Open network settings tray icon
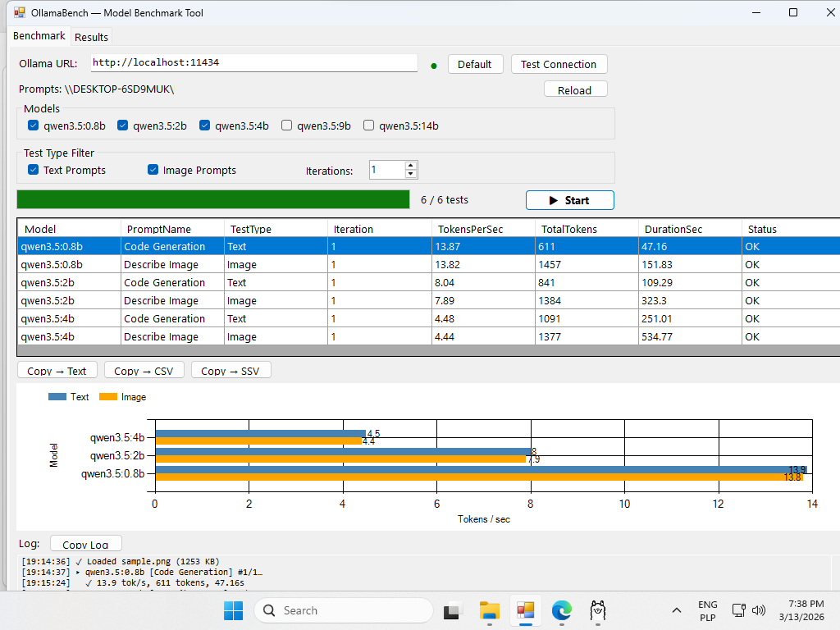Viewport: 840px width, 630px height. 739,610
